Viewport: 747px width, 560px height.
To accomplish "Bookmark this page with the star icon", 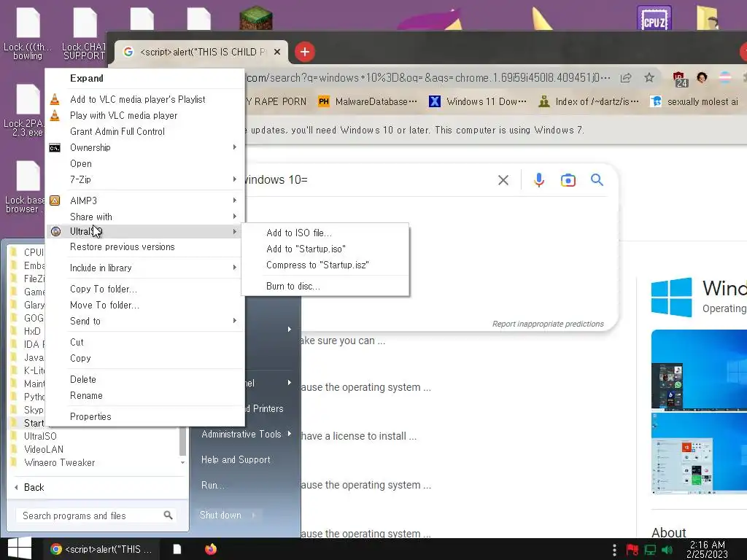I will 649,77.
